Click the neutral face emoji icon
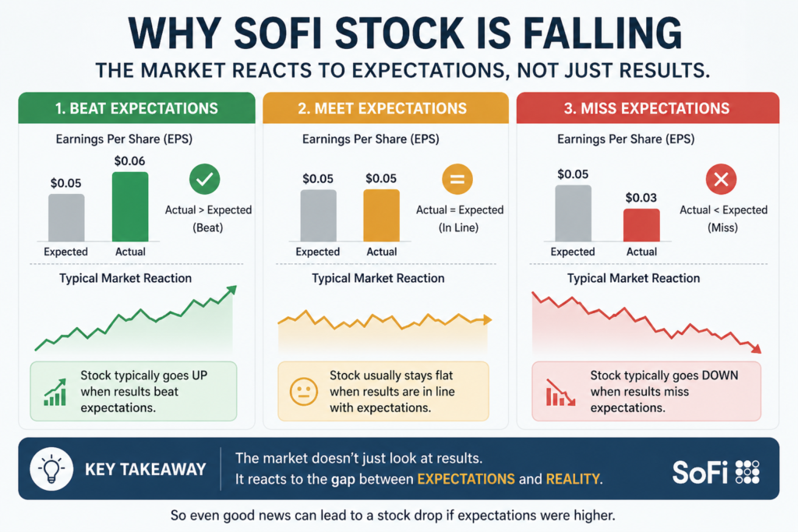The height and width of the screenshot is (532, 798). coord(304,392)
